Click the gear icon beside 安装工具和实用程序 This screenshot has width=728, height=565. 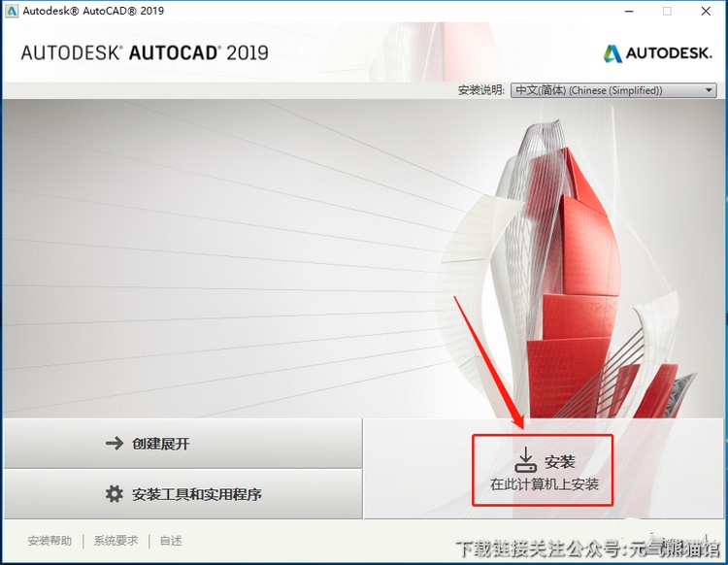115,494
